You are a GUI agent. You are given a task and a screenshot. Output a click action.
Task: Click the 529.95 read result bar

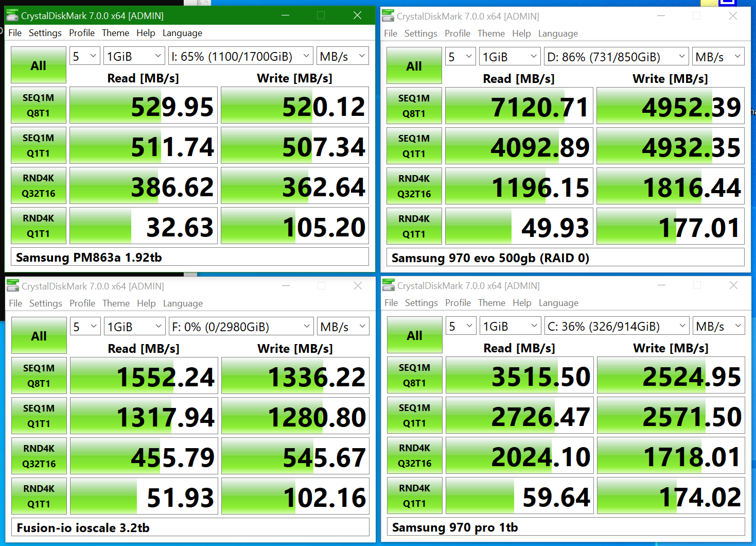(x=144, y=105)
